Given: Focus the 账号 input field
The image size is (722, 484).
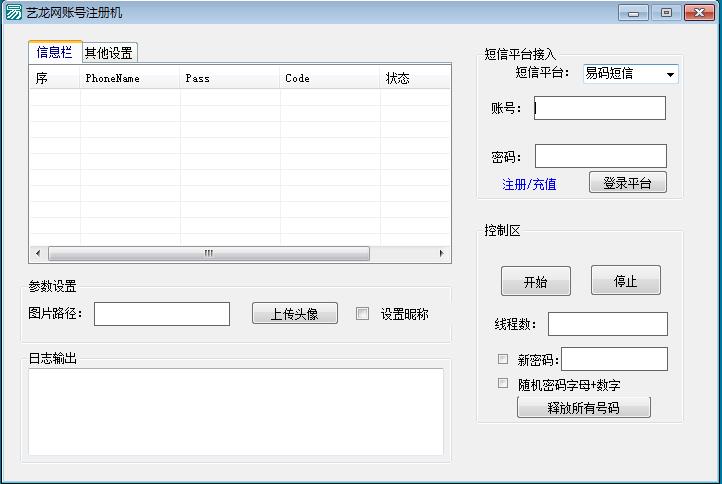Looking at the screenshot, I should coord(600,108).
